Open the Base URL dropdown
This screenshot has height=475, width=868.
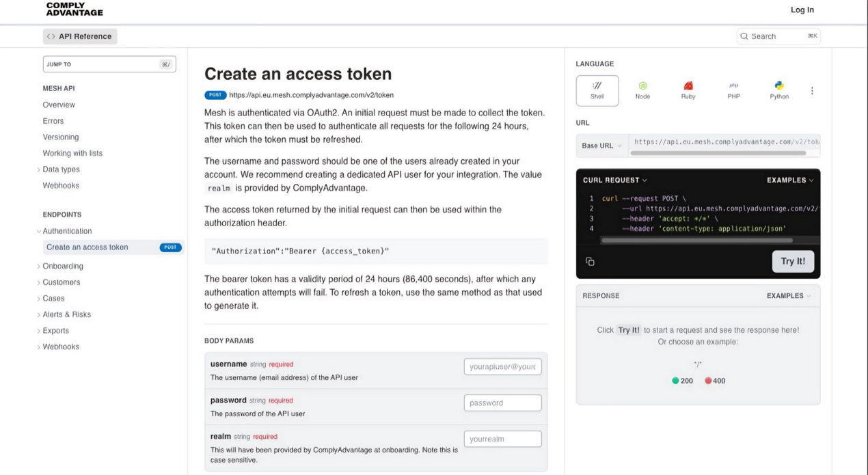[x=601, y=146]
